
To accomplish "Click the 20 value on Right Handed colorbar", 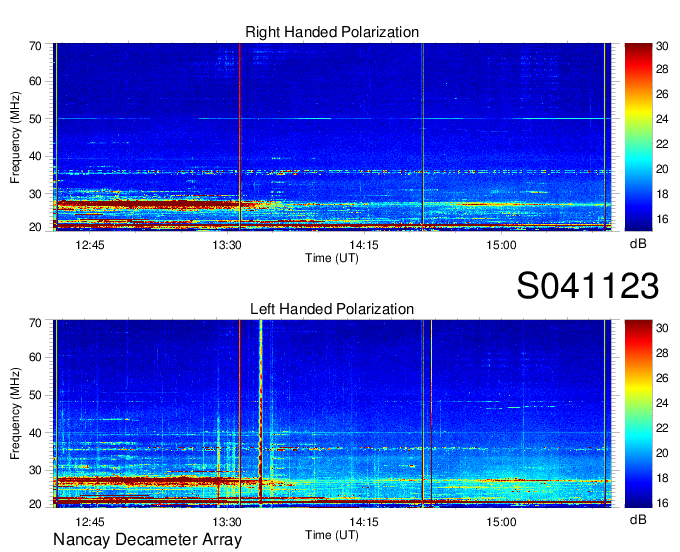I will 662,169.
